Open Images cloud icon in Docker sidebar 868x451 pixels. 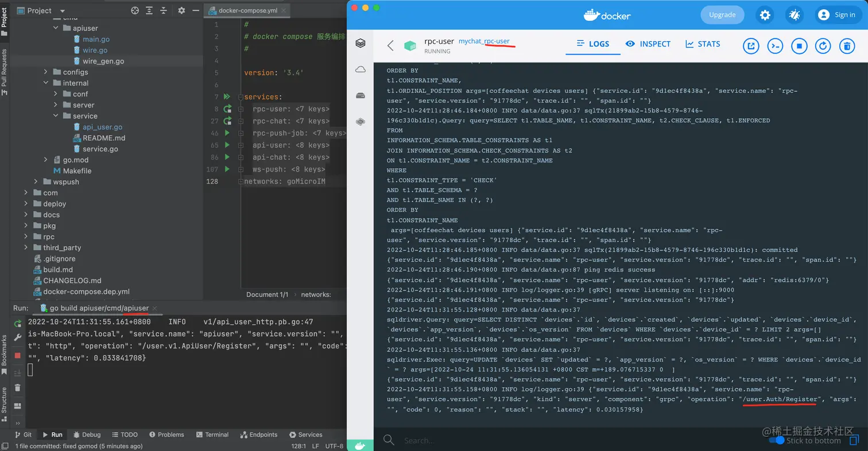coord(361,69)
